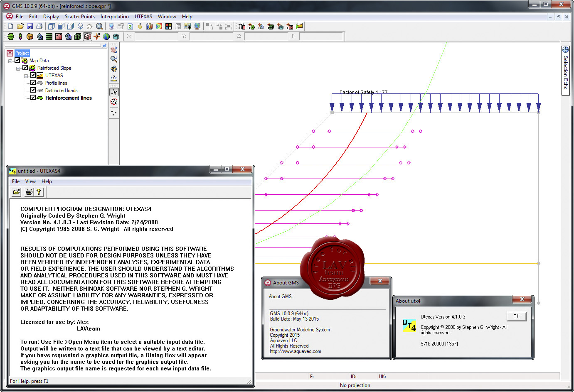Screen dimensions: 574x392
Task: Choose the Create scatter point dots tool
Action: click(114, 113)
